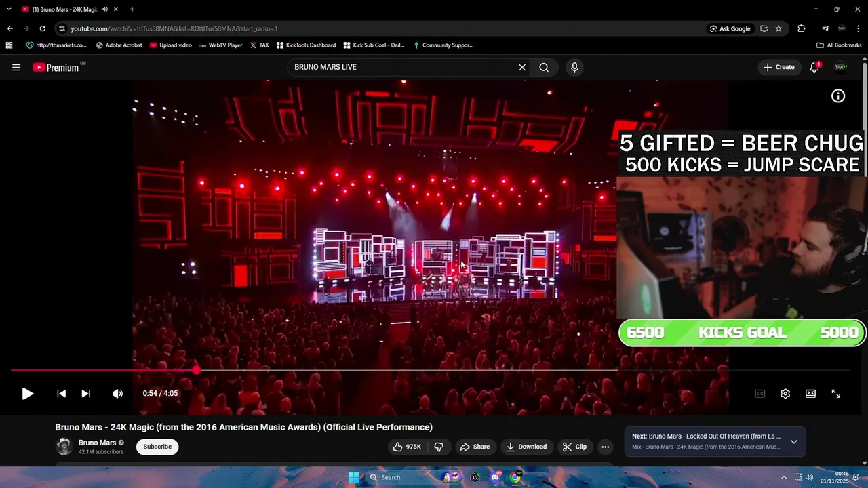The image size is (868, 488).
Task: Create a clip with Clip button
Action: coord(574,447)
